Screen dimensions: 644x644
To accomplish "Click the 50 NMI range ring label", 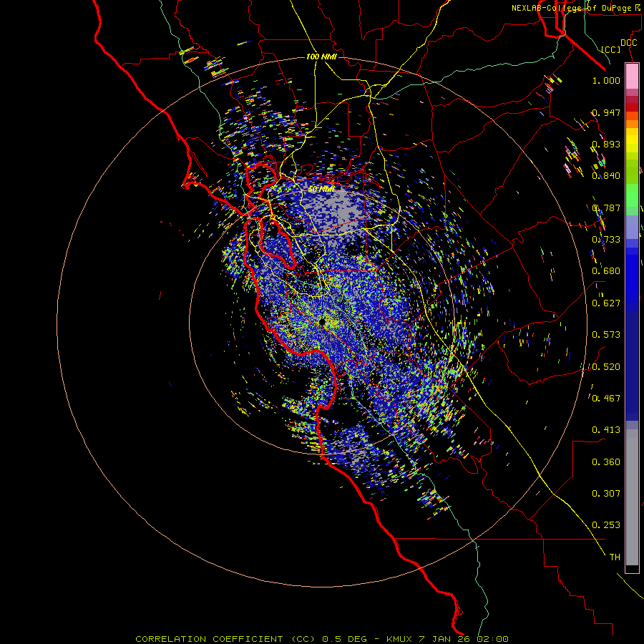I will click(321, 190).
